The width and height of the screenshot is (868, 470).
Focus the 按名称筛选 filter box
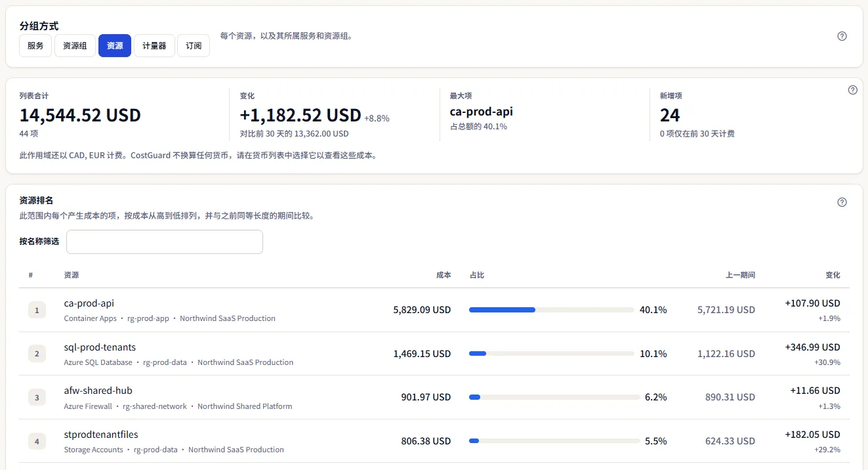(x=165, y=242)
